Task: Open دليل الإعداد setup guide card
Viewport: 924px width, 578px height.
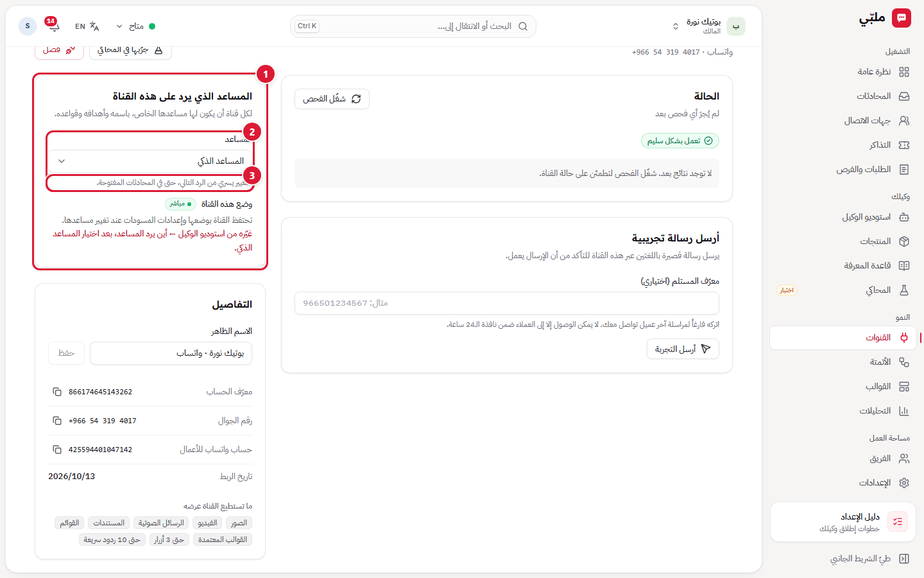Action: [x=843, y=522]
